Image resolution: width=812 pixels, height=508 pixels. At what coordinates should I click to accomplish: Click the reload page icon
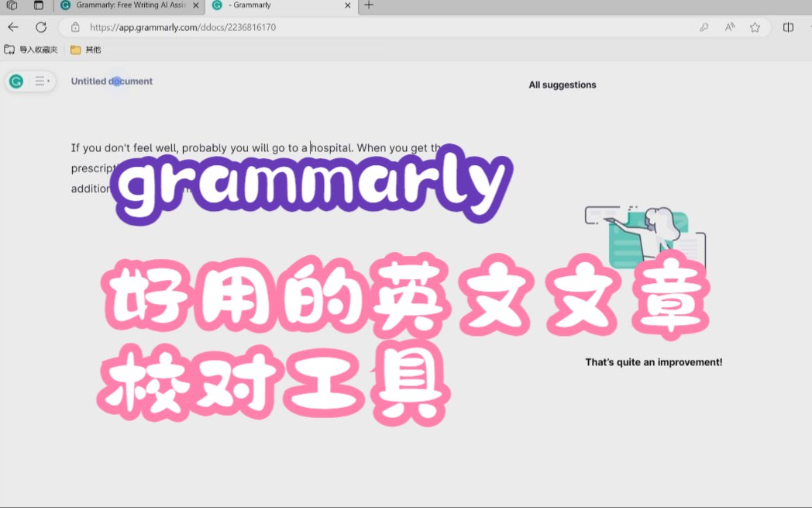[40, 27]
